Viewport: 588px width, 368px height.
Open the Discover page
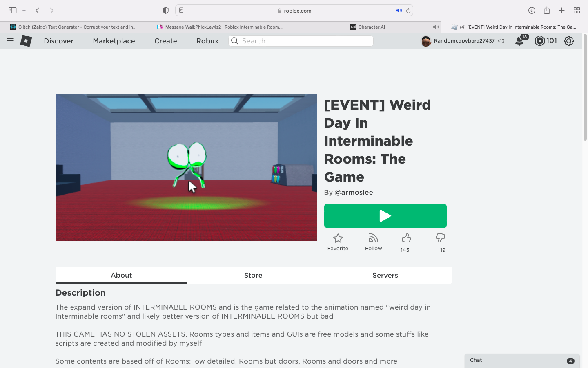tap(59, 41)
